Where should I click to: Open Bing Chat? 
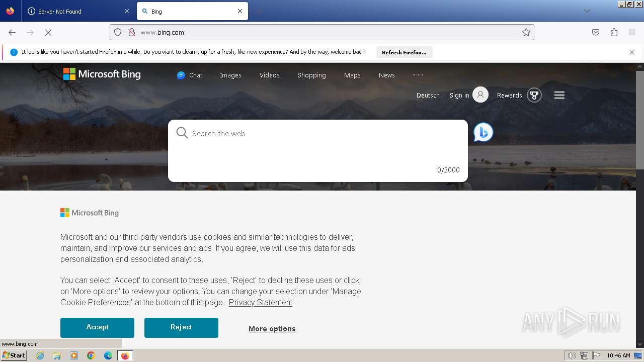point(190,75)
